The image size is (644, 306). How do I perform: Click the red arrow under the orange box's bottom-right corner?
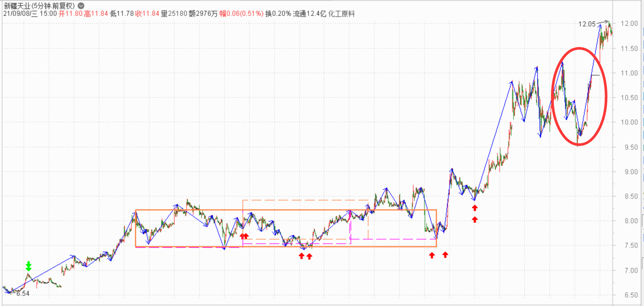click(432, 255)
